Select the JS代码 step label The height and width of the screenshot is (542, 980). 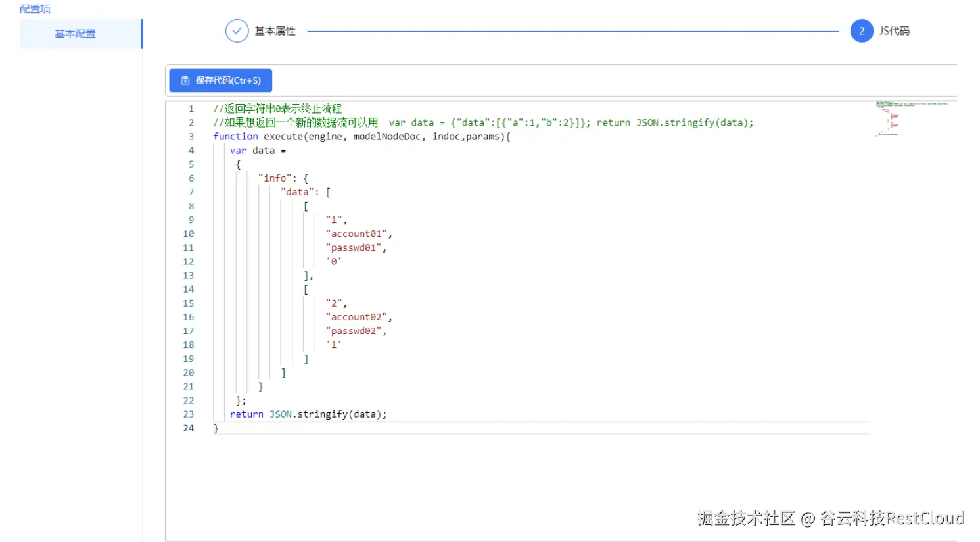click(895, 31)
